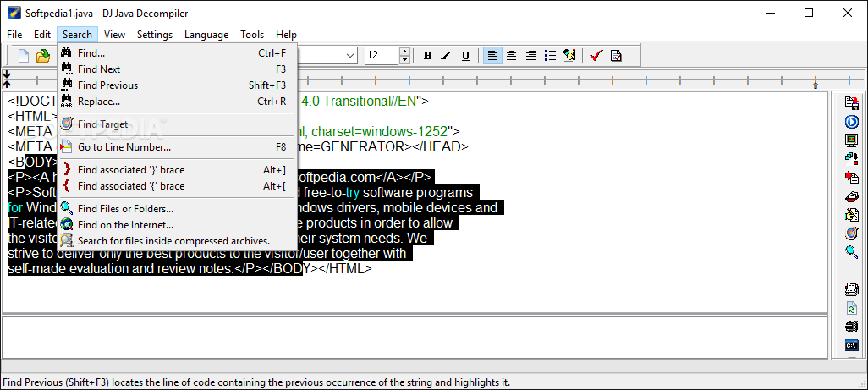
Task: Select Go to Line Number... entry
Action: tap(177, 147)
